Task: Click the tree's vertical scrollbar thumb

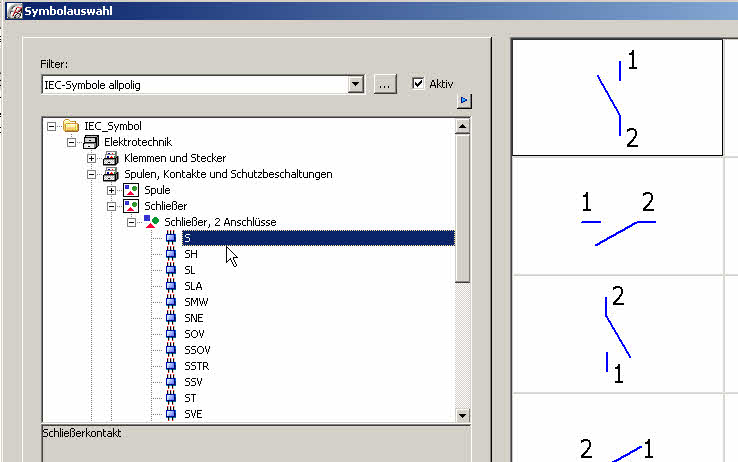Action: pos(462,208)
